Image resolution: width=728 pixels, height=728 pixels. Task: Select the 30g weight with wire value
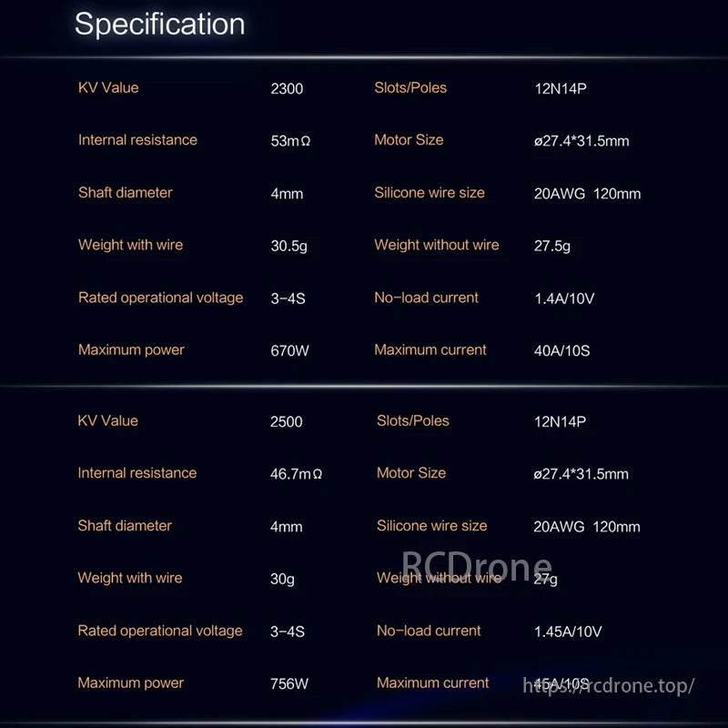click(282, 579)
